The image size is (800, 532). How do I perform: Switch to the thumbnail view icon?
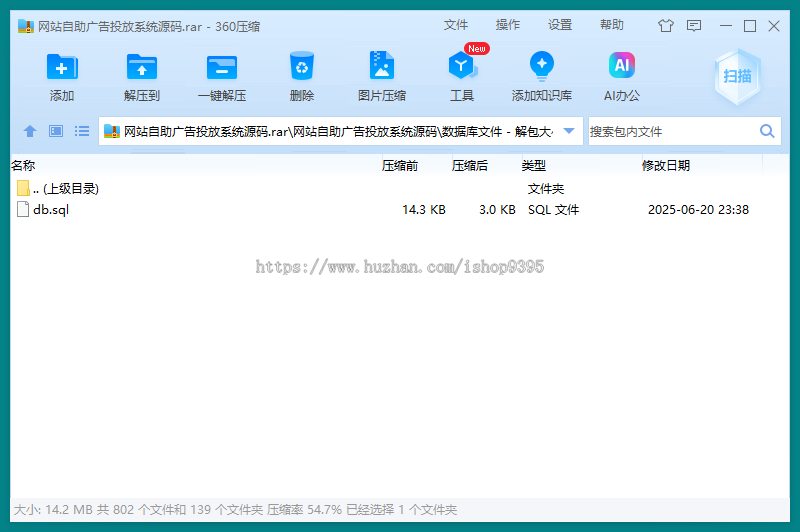click(x=56, y=131)
